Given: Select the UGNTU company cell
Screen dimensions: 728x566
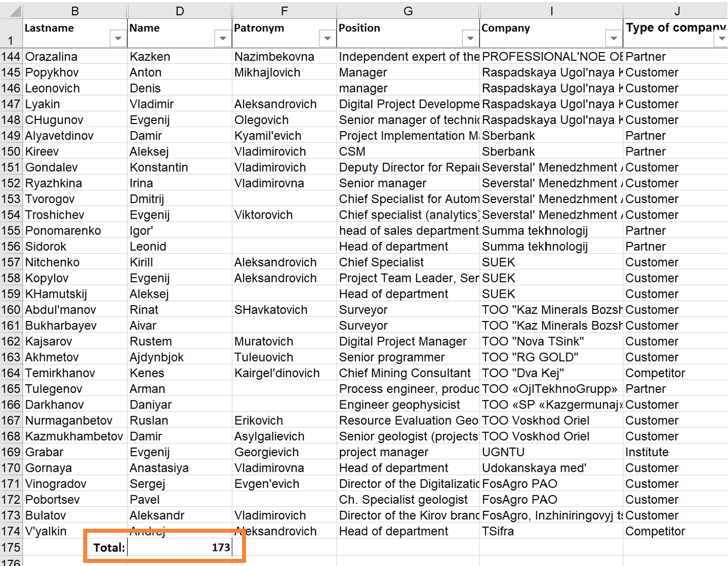Looking at the screenshot, I should [x=551, y=452].
